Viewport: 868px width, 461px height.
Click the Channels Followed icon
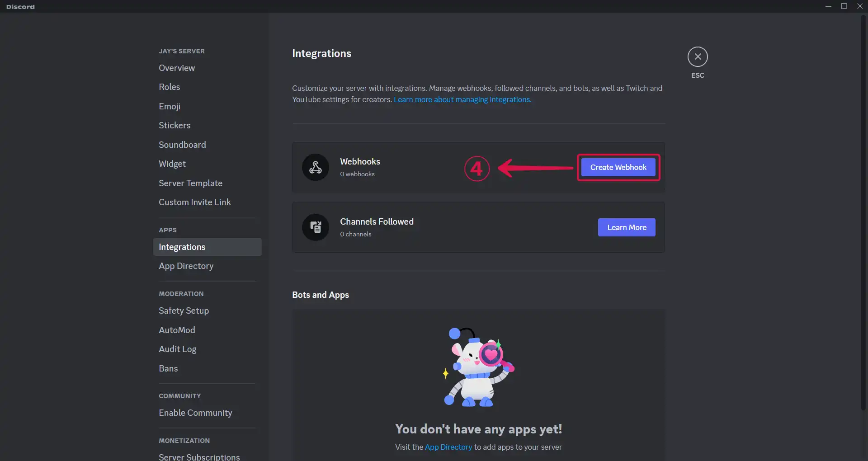pyautogui.click(x=316, y=227)
